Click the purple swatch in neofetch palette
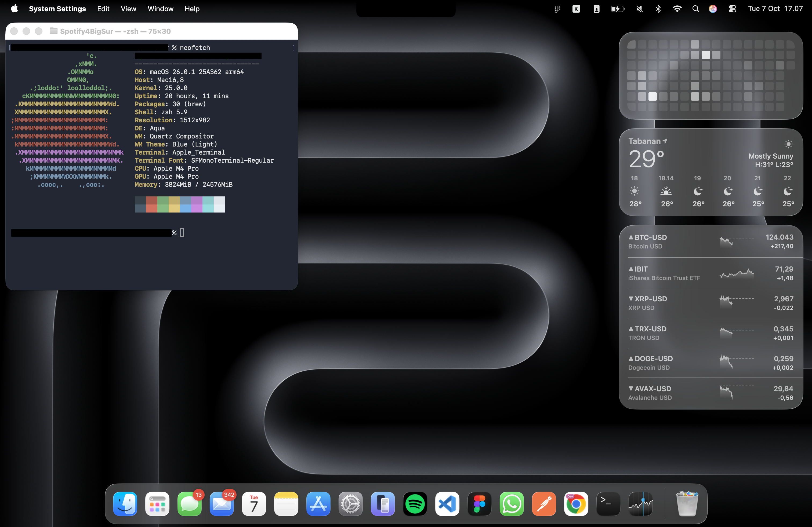Image resolution: width=812 pixels, height=527 pixels. click(197, 204)
